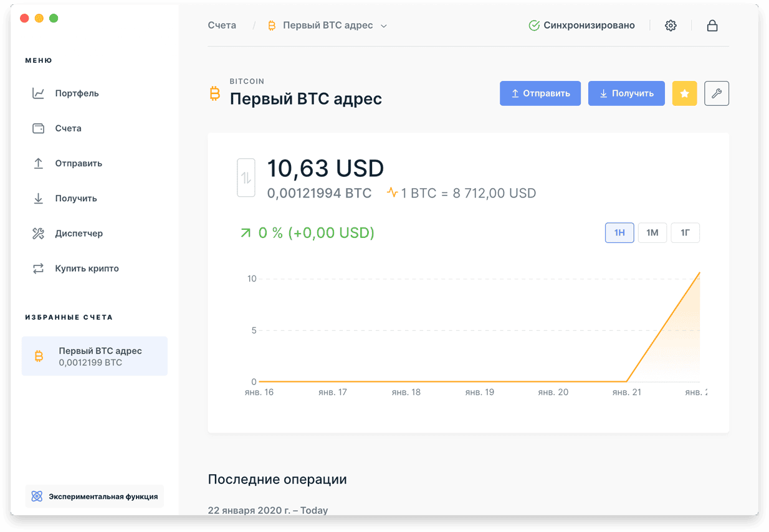Click the blue Отправить button
Viewport: 769px width, 532px height.
pos(540,93)
